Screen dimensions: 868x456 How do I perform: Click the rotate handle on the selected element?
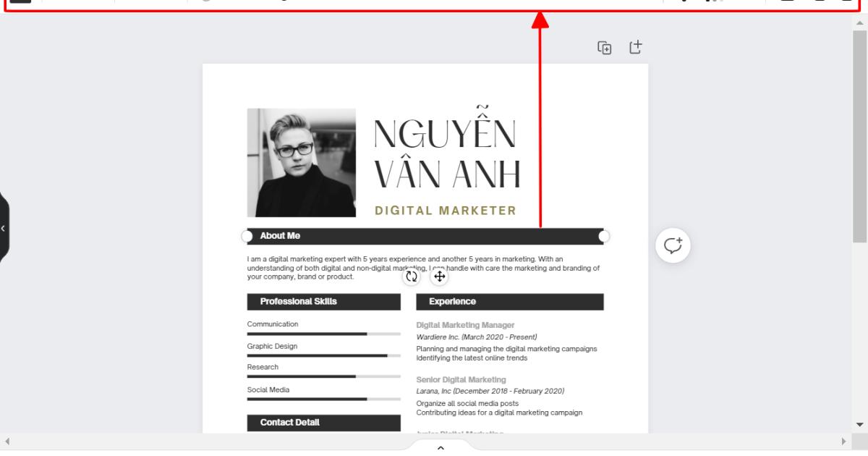[x=411, y=276]
